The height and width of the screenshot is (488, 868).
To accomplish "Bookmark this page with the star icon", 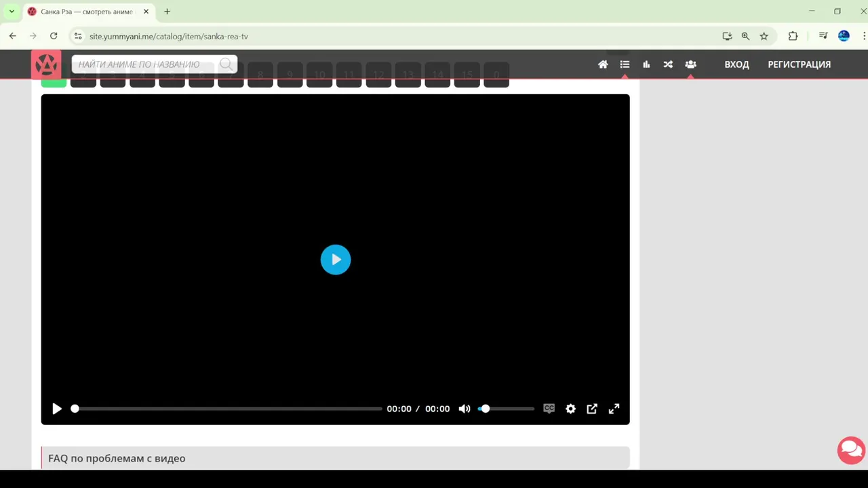I will (x=764, y=36).
